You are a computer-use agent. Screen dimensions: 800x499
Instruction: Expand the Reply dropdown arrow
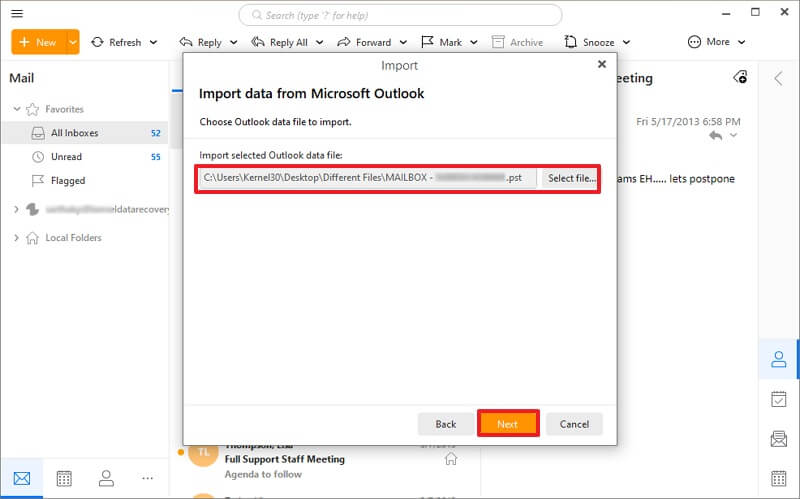(234, 42)
